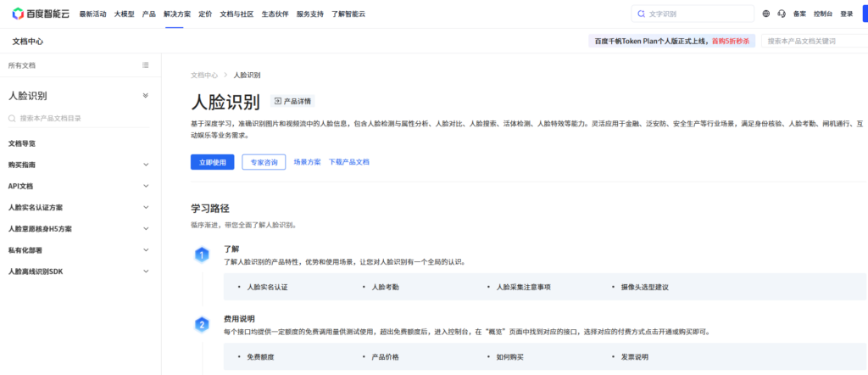The width and height of the screenshot is (868, 375).
Task: Open the 了解智能云 menu
Action: click(x=348, y=14)
